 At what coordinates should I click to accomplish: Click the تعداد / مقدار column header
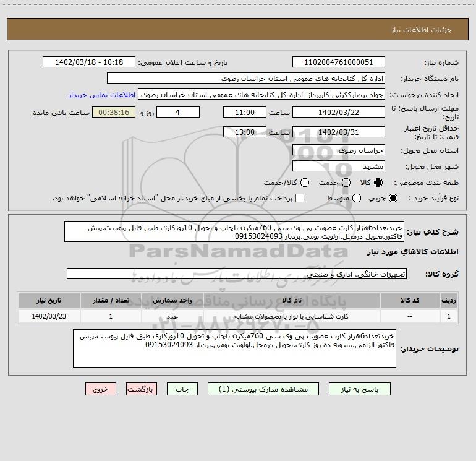(111, 300)
